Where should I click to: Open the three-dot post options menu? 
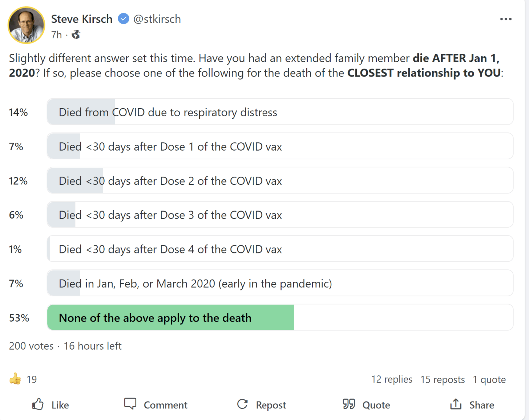point(505,19)
